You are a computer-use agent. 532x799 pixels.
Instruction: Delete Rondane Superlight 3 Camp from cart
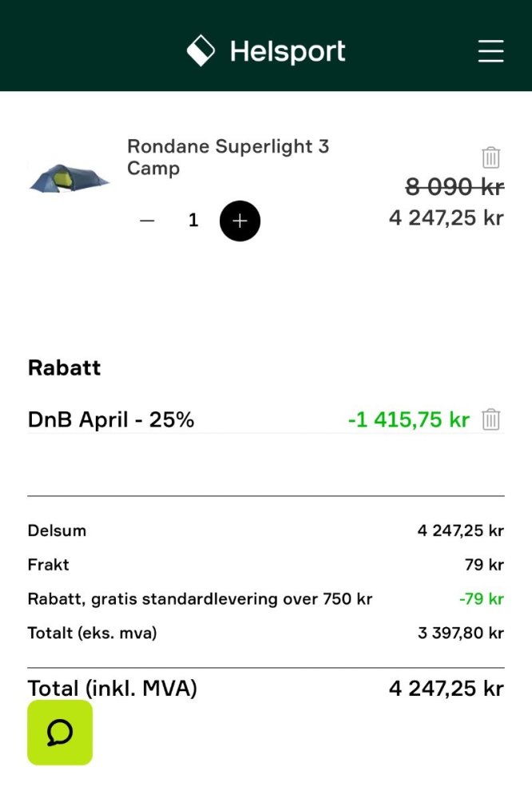tap(491, 157)
